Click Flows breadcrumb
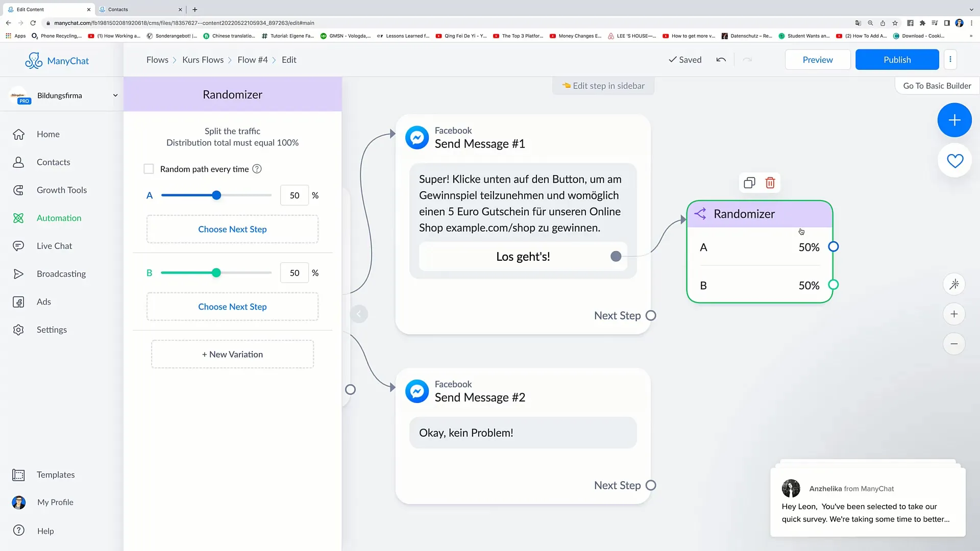 (x=157, y=60)
